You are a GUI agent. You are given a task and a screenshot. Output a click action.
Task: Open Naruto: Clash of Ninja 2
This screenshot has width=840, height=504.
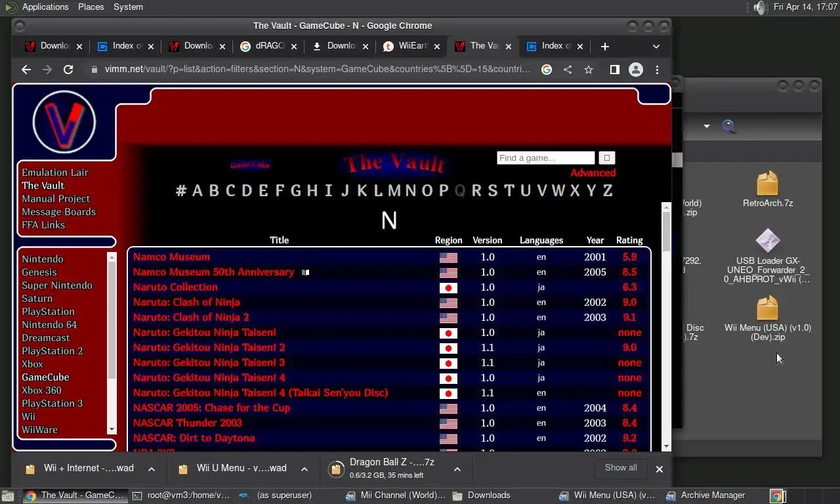191,318
